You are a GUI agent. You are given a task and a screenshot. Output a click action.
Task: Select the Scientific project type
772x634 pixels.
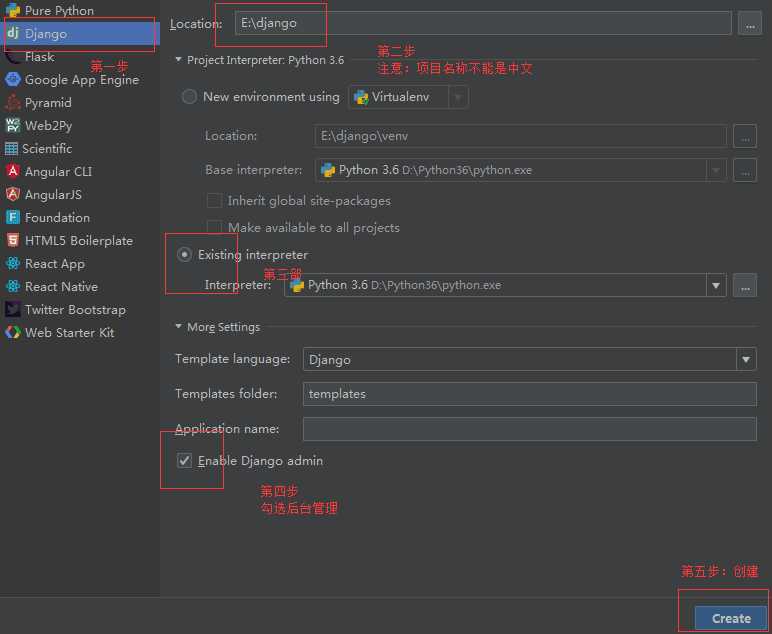click(80, 149)
